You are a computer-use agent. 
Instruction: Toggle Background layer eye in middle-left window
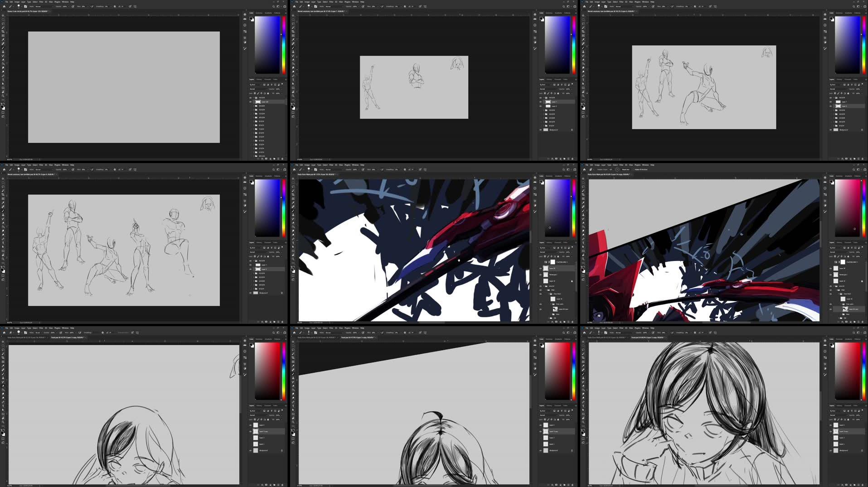tap(250, 293)
